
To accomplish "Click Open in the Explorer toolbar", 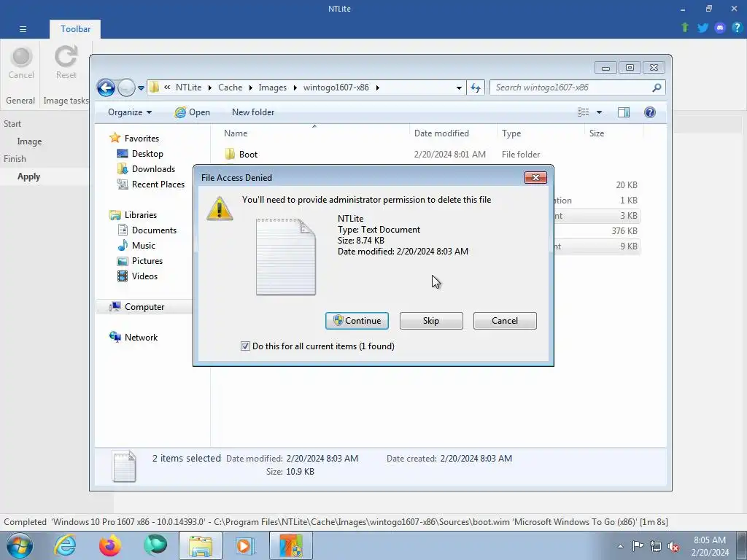I will pos(193,112).
